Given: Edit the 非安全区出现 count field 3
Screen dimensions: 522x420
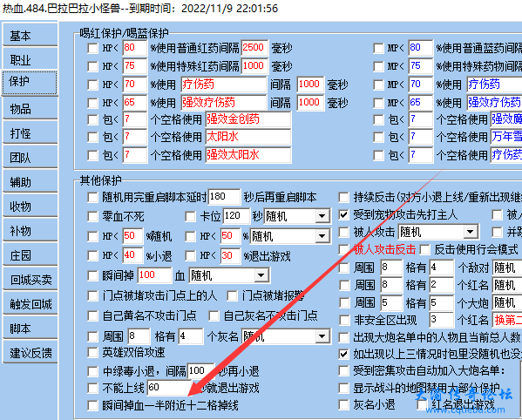Looking at the screenshot, I should tap(442, 320).
